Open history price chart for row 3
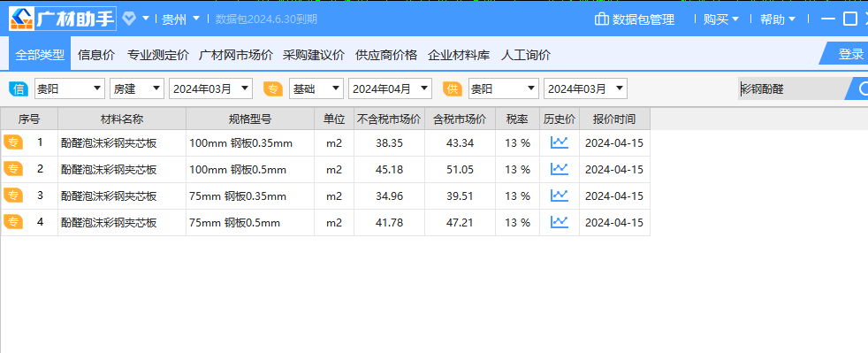Image resolution: width=868 pixels, height=353 pixels. pos(560,196)
